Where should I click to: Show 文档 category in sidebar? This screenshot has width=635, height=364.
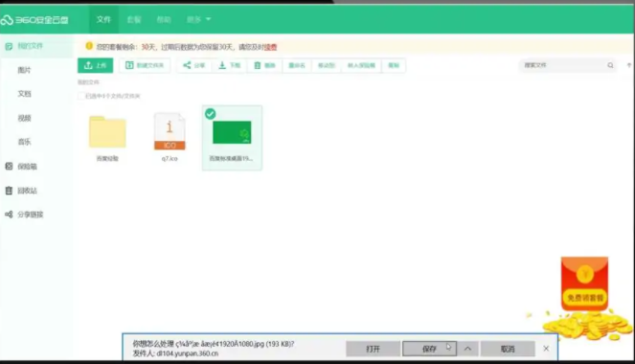pyautogui.click(x=24, y=94)
